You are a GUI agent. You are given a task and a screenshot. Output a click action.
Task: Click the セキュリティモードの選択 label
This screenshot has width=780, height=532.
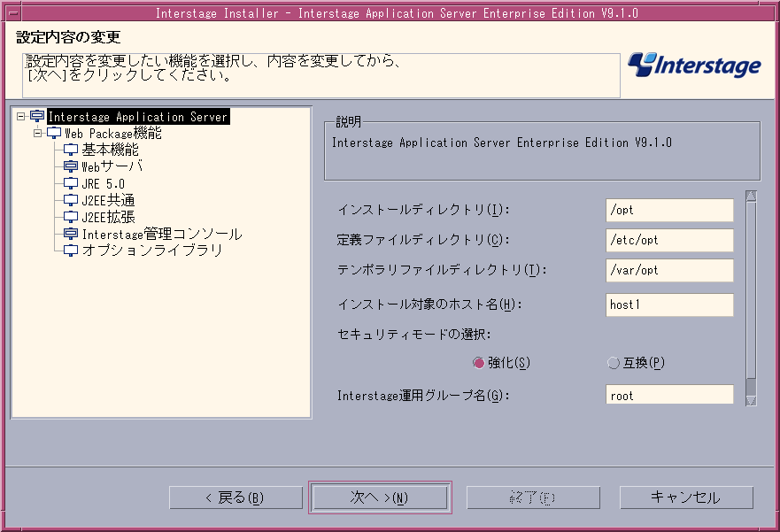(414, 334)
